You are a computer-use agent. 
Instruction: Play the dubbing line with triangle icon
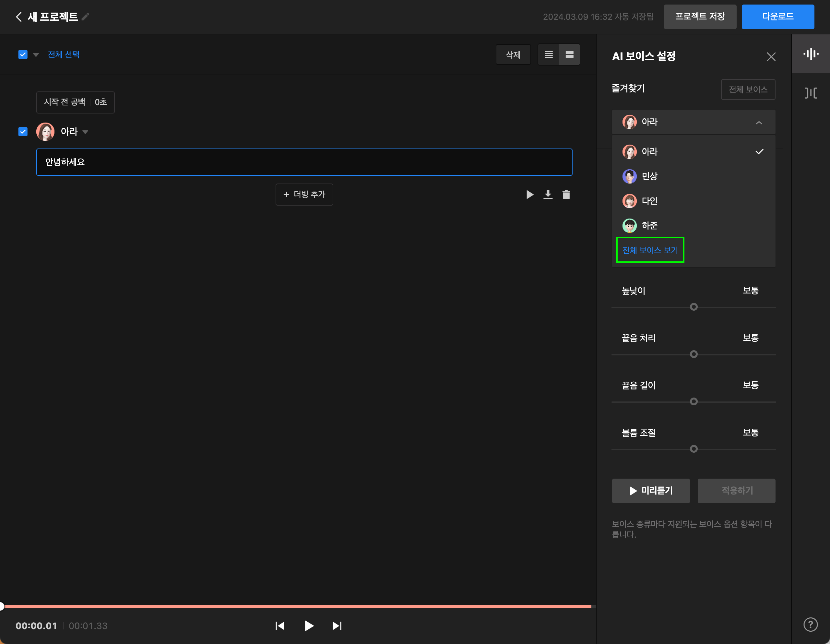[529, 195]
